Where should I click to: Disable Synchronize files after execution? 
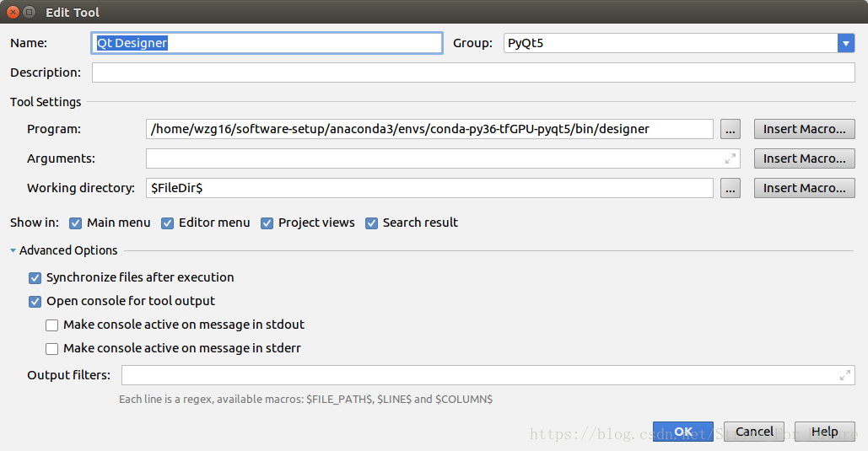[x=35, y=278]
